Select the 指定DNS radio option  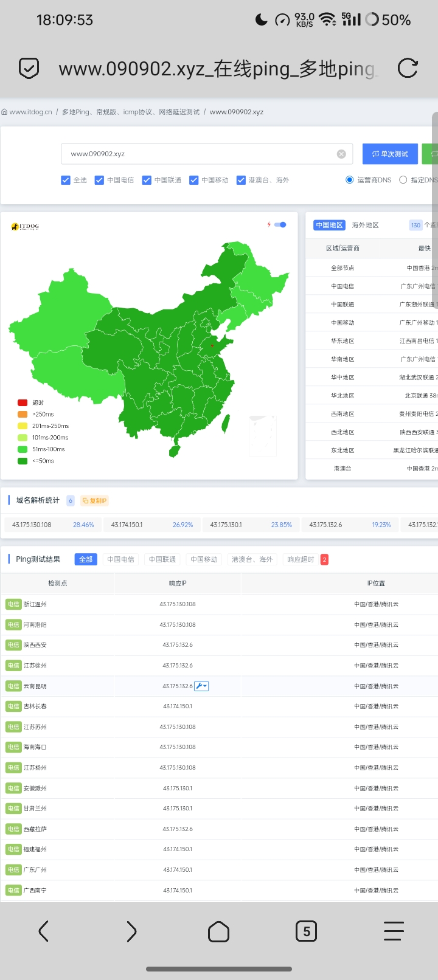[403, 180]
